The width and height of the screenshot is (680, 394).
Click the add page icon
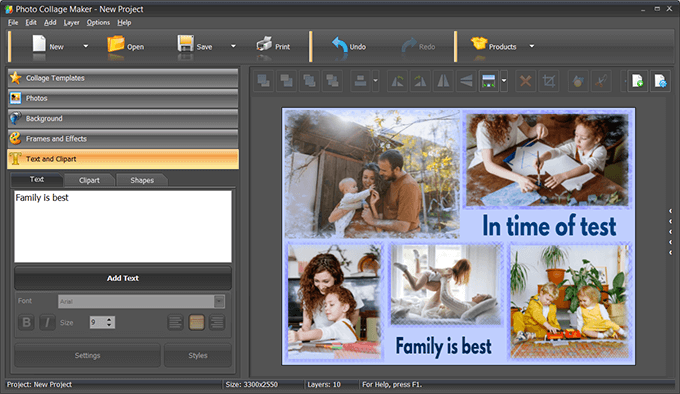pos(638,81)
